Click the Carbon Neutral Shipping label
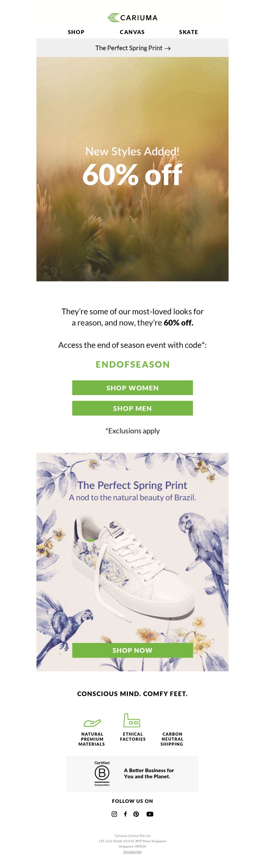This screenshot has width=265, height=868. [172, 739]
